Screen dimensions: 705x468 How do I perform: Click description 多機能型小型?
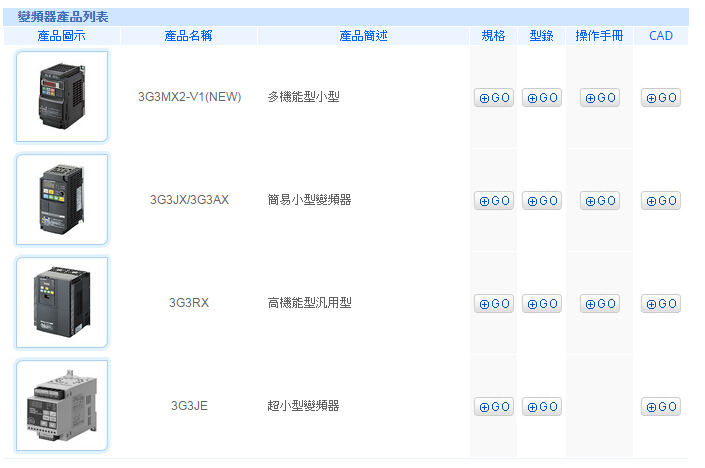(303, 97)
